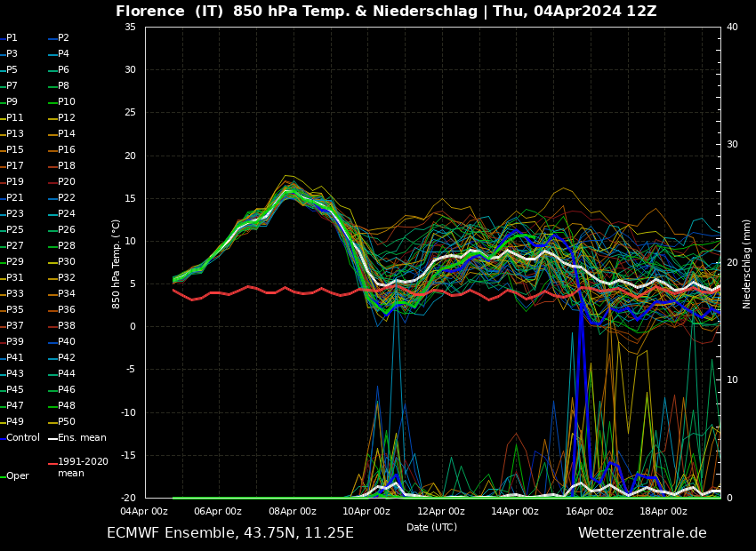Click the Niederschlag (mm) axis label

point(747,264)
